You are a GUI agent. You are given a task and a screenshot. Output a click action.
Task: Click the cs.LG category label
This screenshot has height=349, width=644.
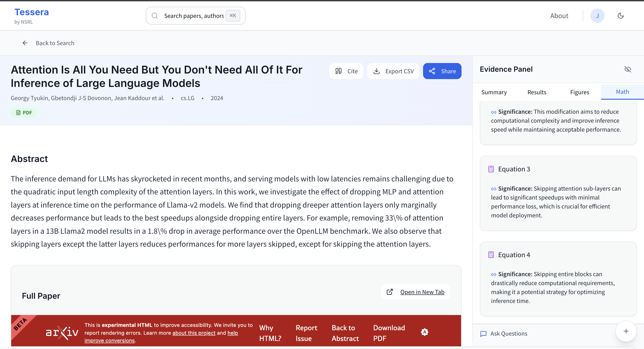[188, 98]
